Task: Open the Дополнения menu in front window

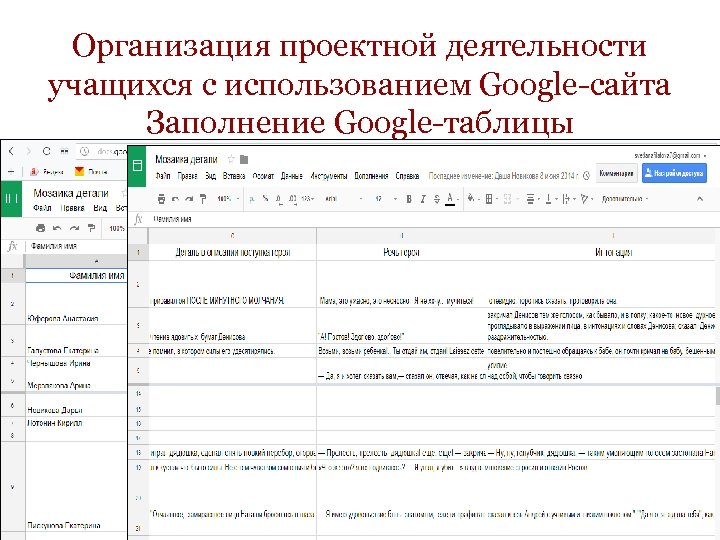Action: tap(371, 175)
